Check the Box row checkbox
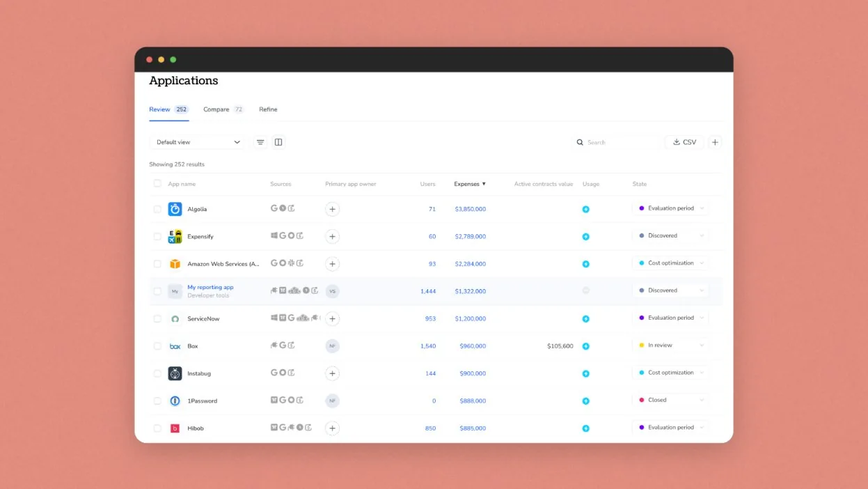This screenshot has height=489, width=868. coord(157,346)
